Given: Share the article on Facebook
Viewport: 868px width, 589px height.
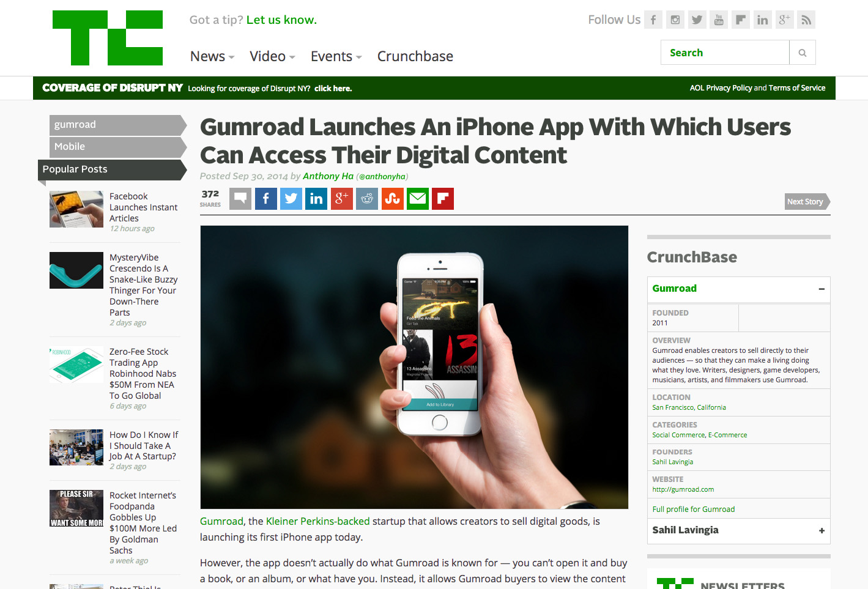Looking at the screenshot, I should (265, 199).
